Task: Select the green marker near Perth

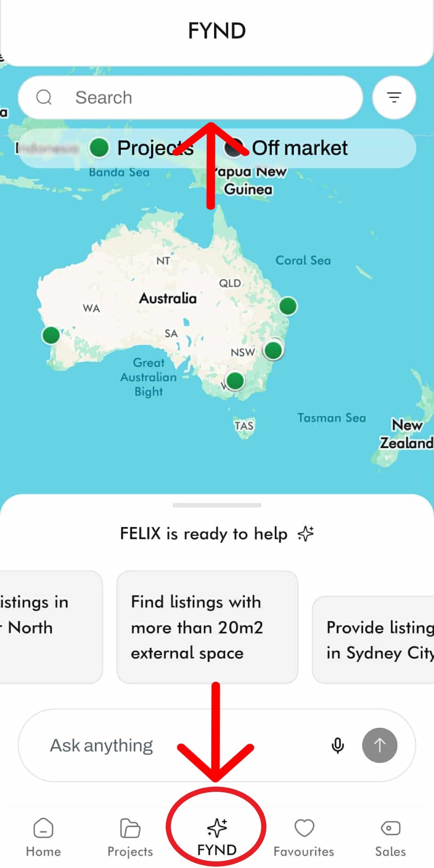Action: pos(51,335)
